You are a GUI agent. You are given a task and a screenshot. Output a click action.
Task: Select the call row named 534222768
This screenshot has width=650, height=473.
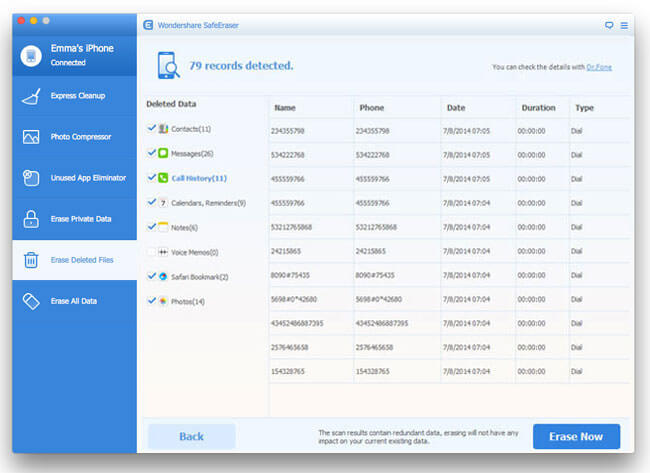tap(449, 155)
